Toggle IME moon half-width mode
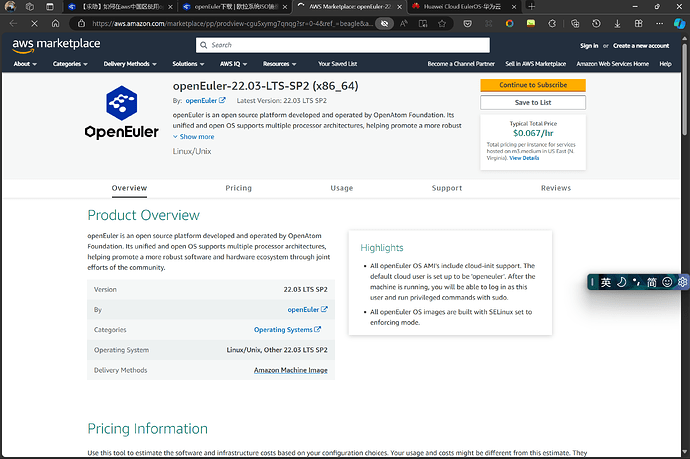The height and width of the screenshot is (459, 690). (x=621, y=282)
